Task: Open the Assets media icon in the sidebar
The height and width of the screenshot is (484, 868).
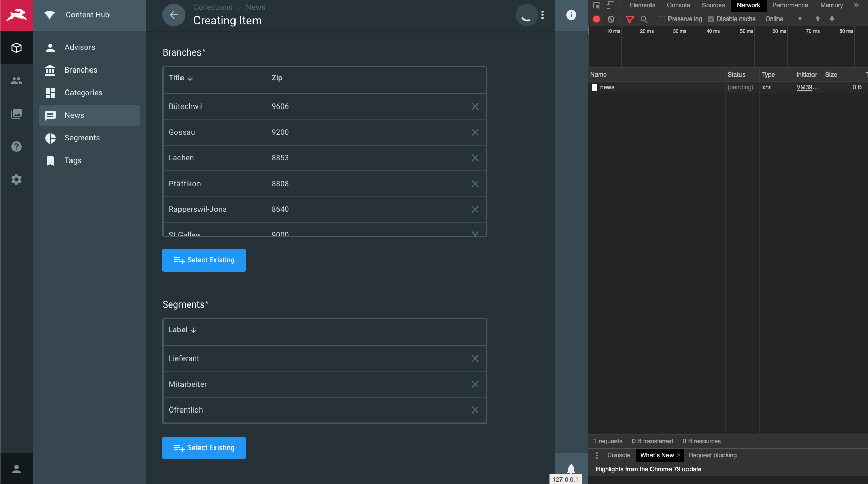Action: (16, 114)
